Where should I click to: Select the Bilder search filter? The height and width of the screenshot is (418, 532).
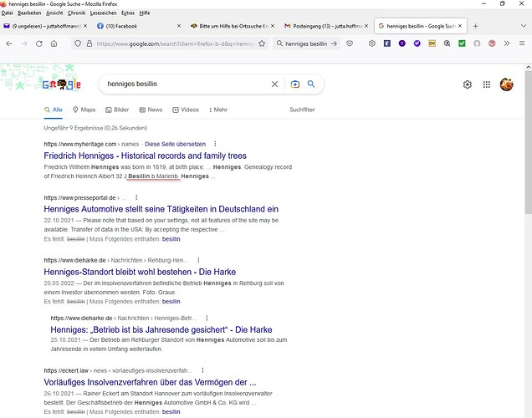click(x=117, y=110)
